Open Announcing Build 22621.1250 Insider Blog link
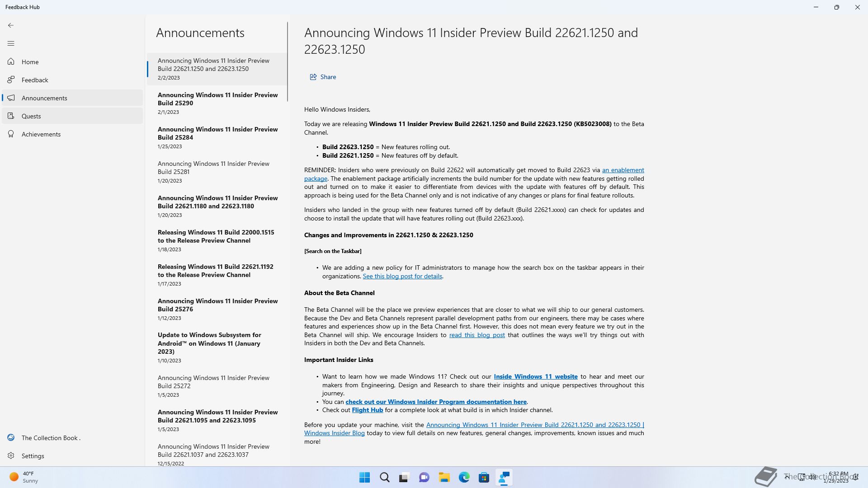Viewport: 868px width, 488px height. 535,425
